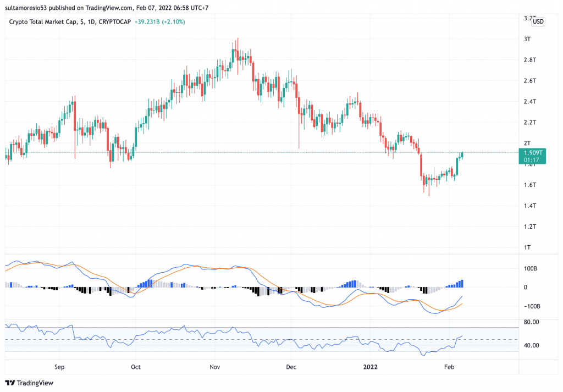This screenshot has width=563, height=392.
Task: Select the 2.4T price scale label
Action: 529,102
